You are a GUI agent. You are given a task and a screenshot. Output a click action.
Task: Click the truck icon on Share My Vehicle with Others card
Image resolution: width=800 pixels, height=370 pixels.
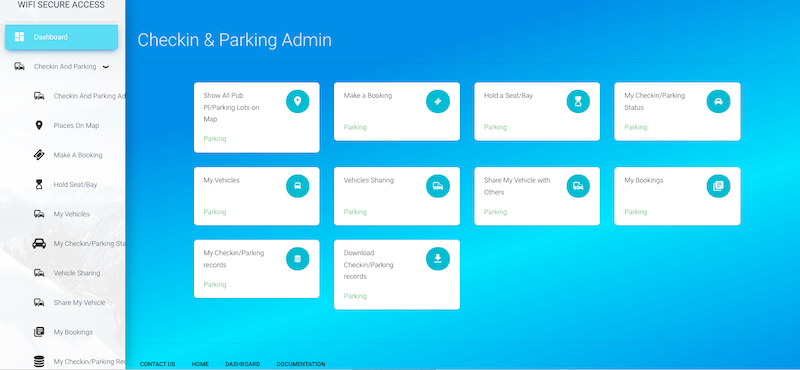coord(578,186)
